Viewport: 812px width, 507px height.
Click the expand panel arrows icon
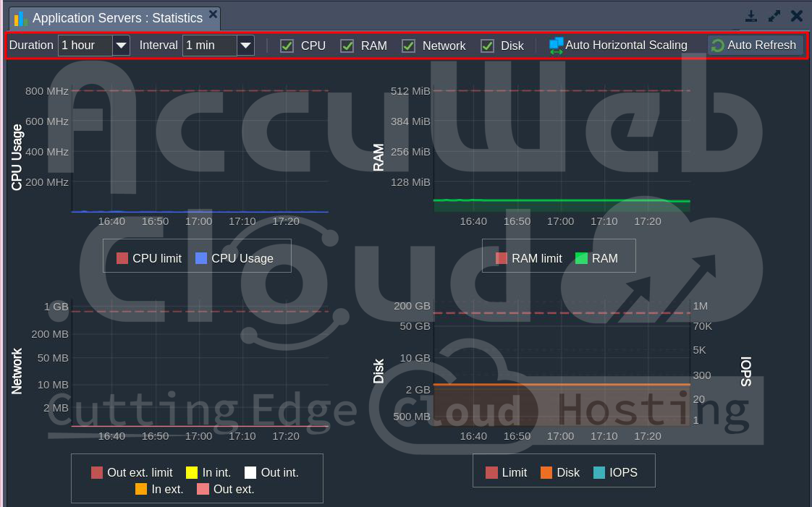774,16
